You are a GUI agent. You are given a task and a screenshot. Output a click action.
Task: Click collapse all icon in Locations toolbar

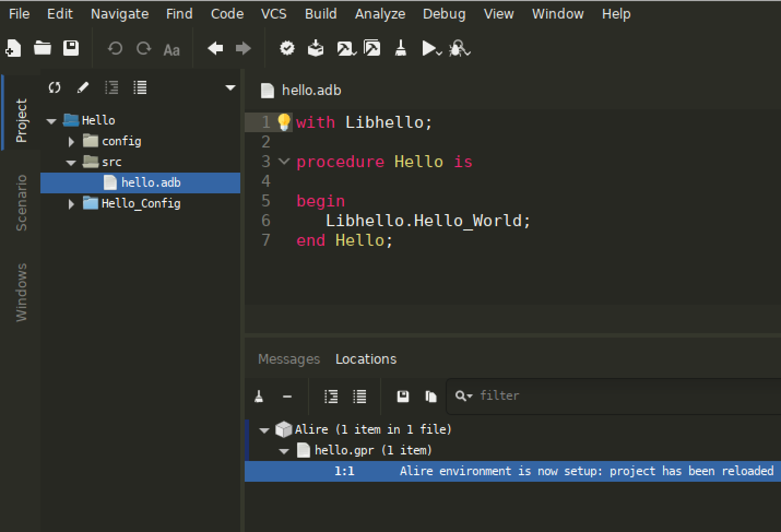(359, 397)
